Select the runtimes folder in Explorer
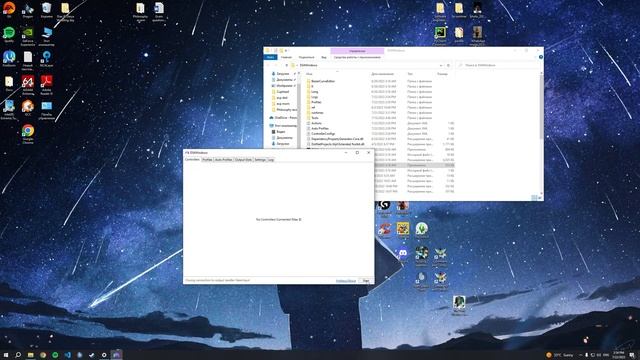This screenshot has width=640, height=360. tap(317, 113)
